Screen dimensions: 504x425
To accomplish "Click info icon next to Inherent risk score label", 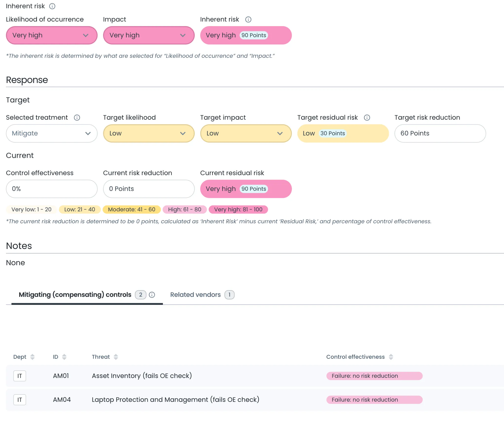I will [248, 19].
